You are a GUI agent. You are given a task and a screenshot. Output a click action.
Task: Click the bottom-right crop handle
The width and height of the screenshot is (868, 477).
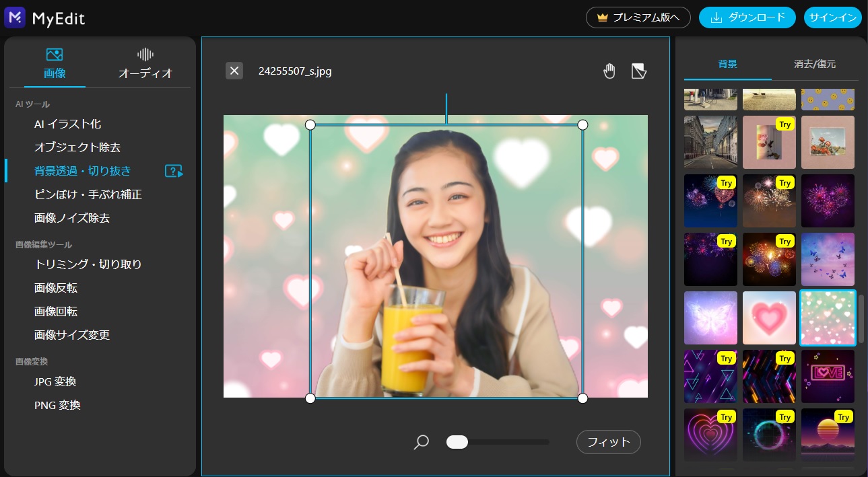click(x=582, y=398)
